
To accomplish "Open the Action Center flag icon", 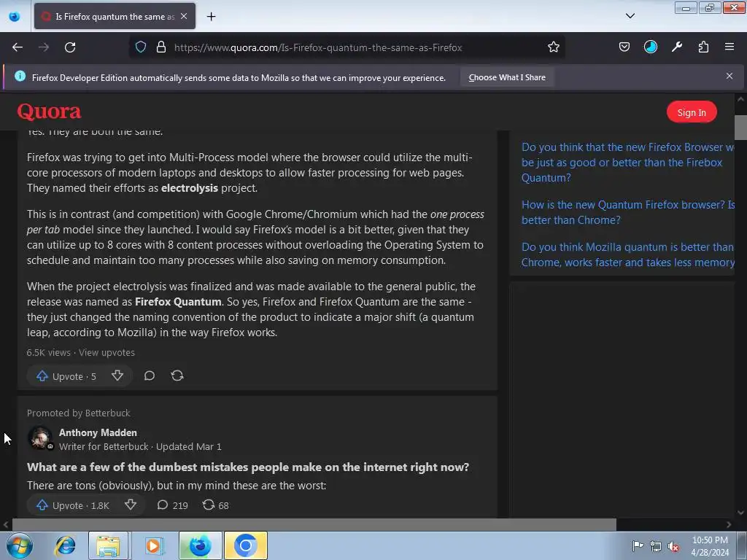I will pos(638,545).
